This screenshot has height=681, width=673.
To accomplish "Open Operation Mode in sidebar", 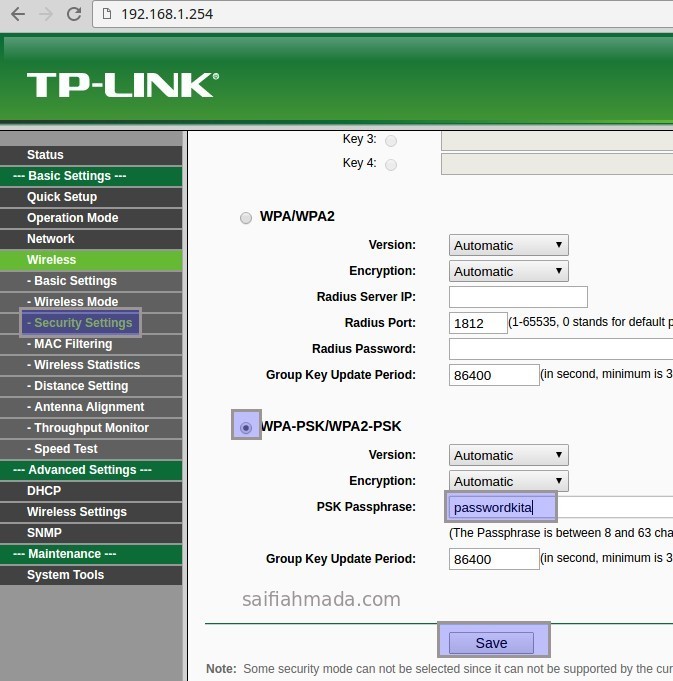I will 91,218.
